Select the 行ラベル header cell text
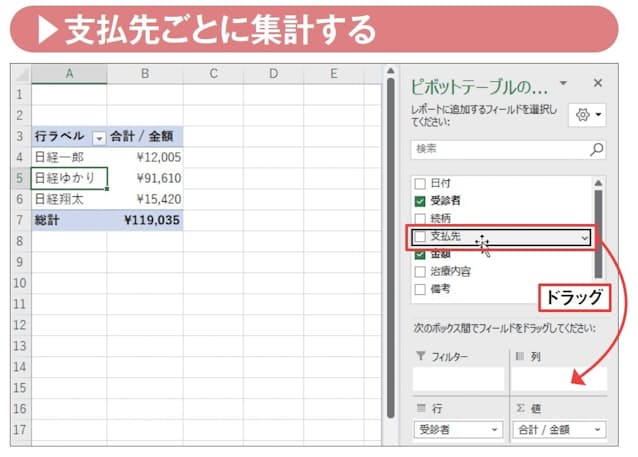Screen dimensions: 638x457 [x=59, y=136]
